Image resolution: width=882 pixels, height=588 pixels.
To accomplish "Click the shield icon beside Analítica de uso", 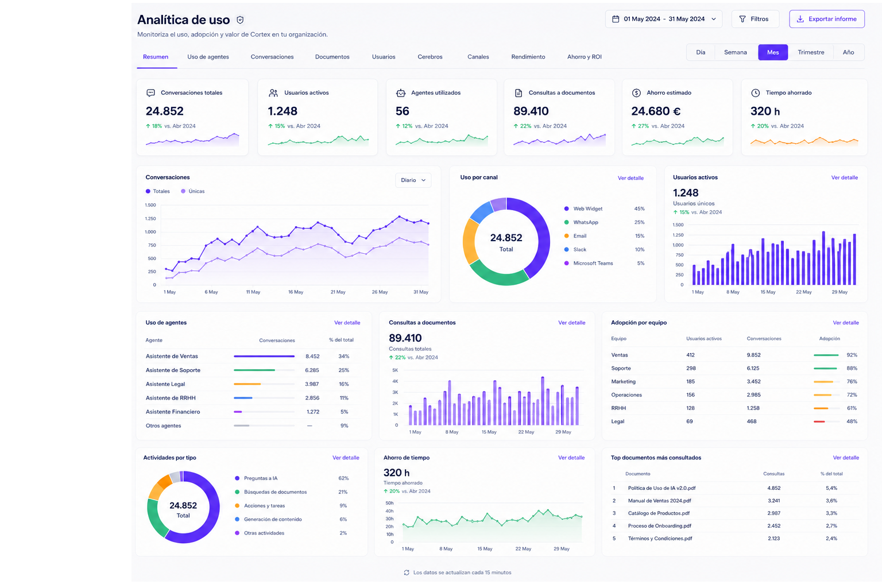I will click(x=240, y=20).
